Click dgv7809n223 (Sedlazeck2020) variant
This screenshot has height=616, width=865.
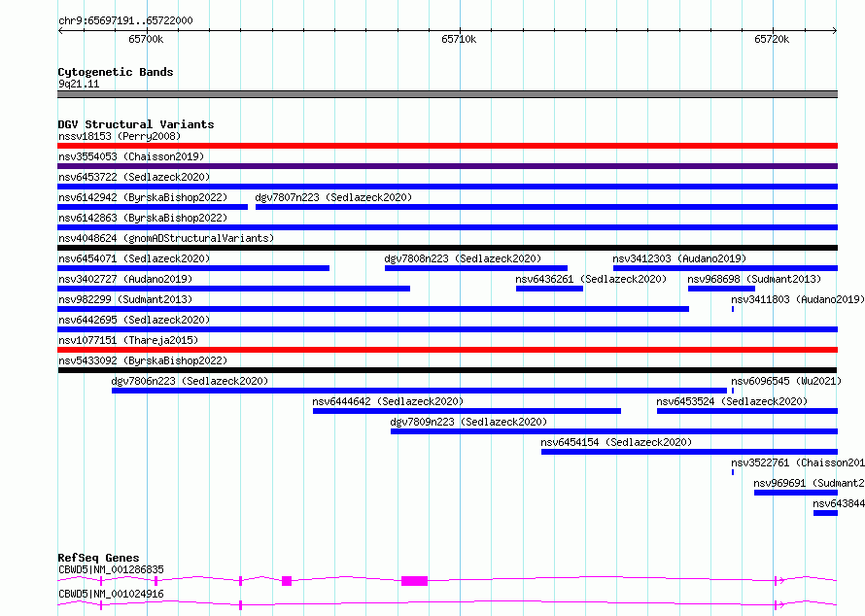(614, 431)
